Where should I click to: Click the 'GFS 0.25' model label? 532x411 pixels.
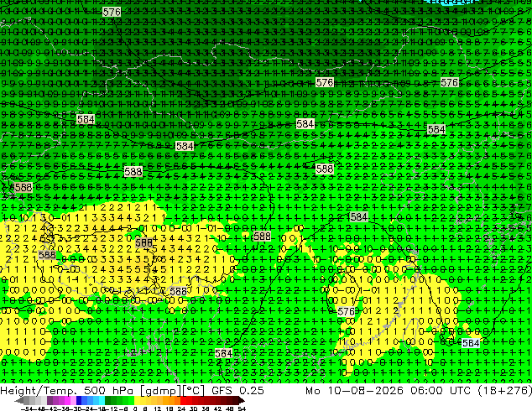pos(237,390)
